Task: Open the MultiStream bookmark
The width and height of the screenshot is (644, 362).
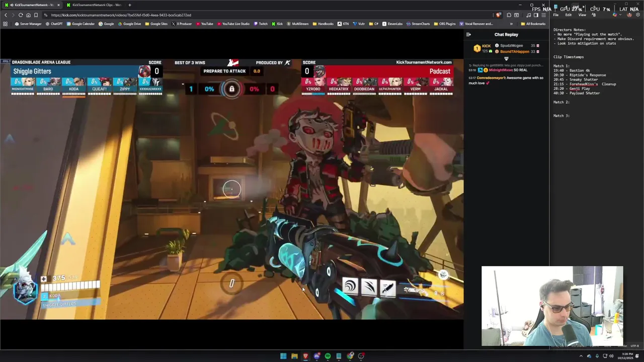Action: pos(297,24)
